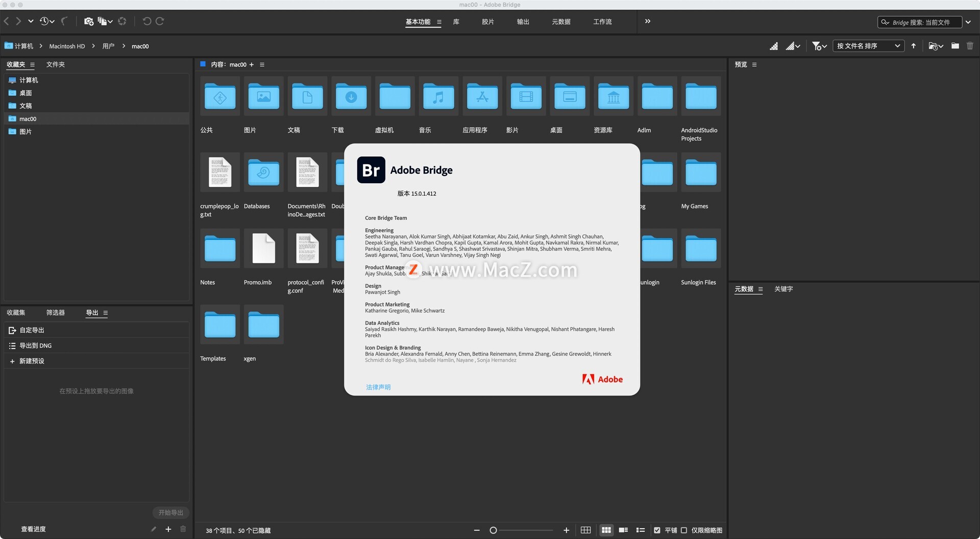Switch to thumbnails view icon
Image resolution: width=980 pixels, height=539 pixels.
coord(606,530)
